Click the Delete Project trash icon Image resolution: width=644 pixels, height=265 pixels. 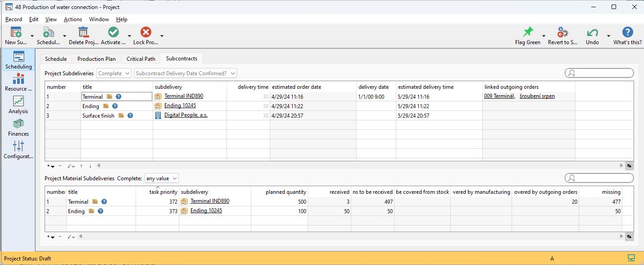(x=83, y=33)
